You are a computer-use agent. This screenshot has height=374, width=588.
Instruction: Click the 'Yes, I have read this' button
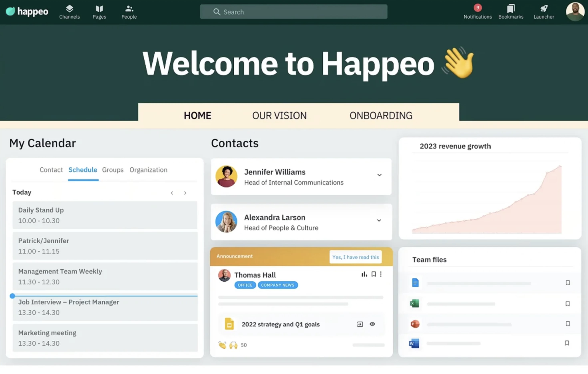click(x=355, y=257)
